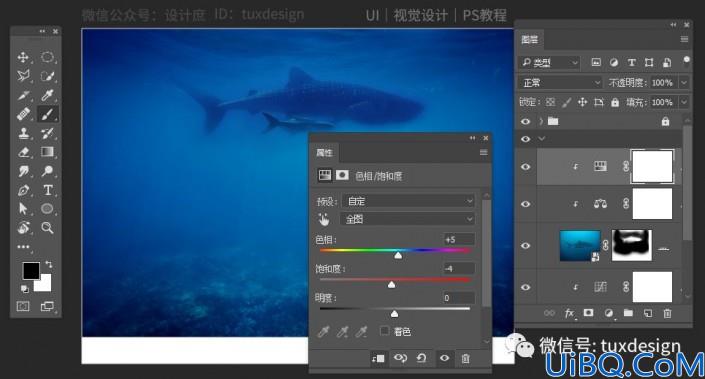Image resolution: width=705 pixels, height=379 pixels.
Task: Open the fill dropdown arrow
Action: tap(684, 103)
